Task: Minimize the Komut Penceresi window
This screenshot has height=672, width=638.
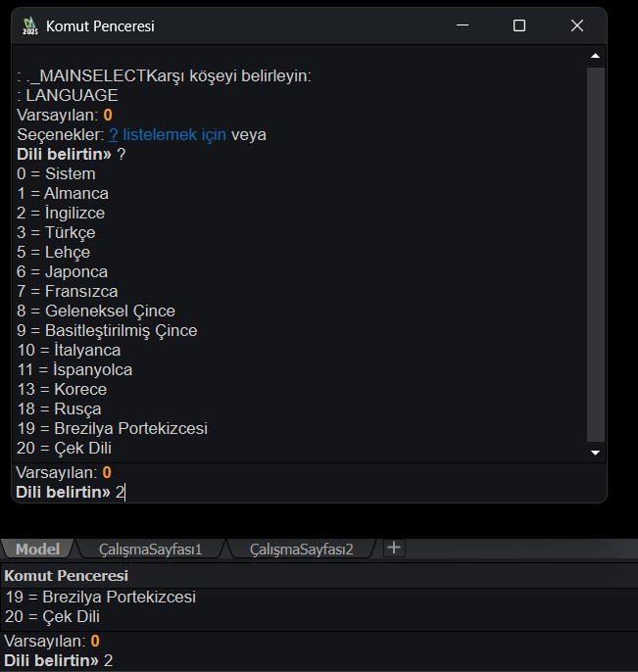Action: tap(463, 26)
